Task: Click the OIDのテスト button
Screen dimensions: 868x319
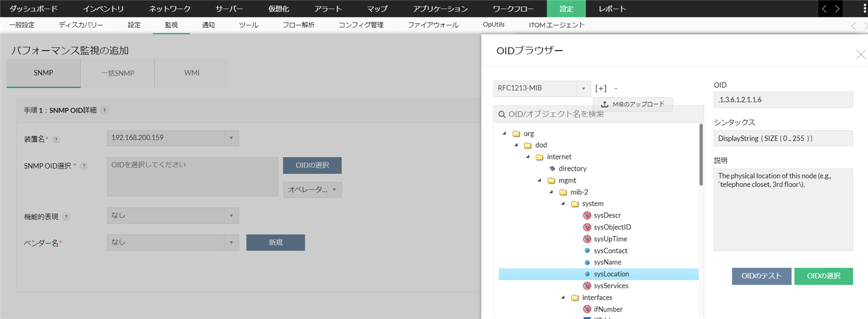Action: pos(762,276)
